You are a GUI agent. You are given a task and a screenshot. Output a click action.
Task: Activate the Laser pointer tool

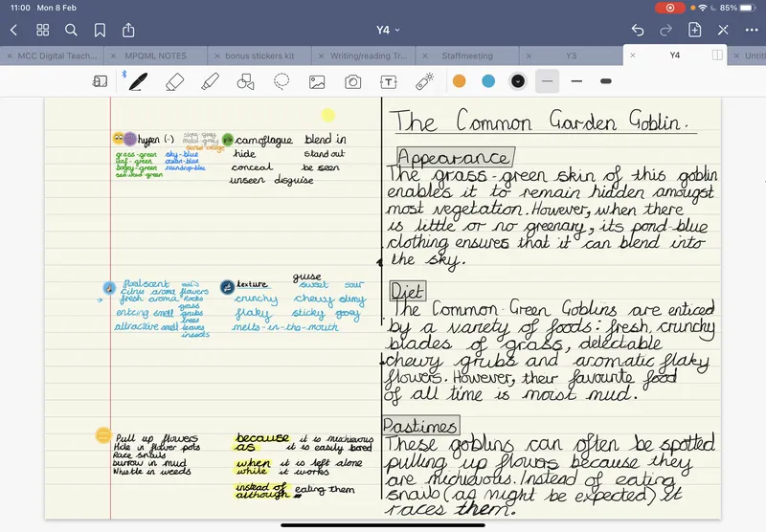pos(424,81)
